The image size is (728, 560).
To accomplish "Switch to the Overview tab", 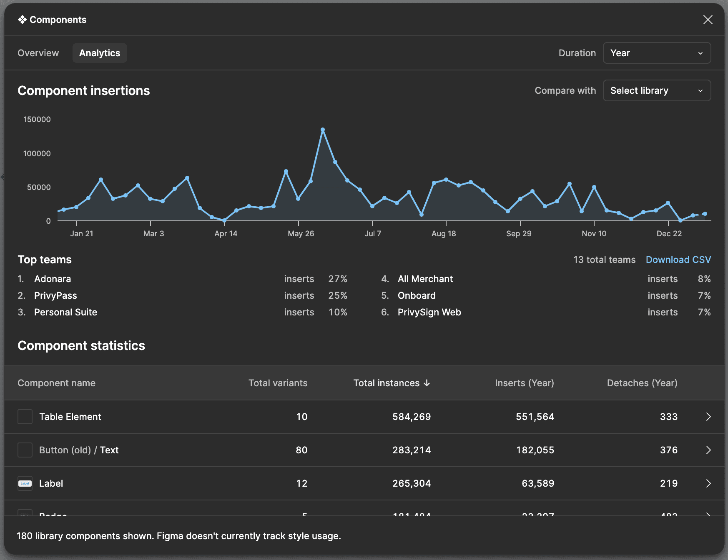I will click(x=38, y=53).
